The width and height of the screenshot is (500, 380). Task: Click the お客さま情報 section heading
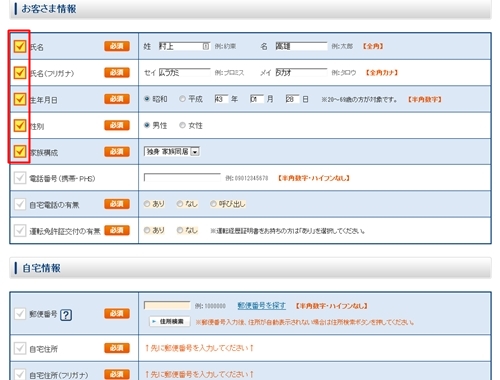49,9
